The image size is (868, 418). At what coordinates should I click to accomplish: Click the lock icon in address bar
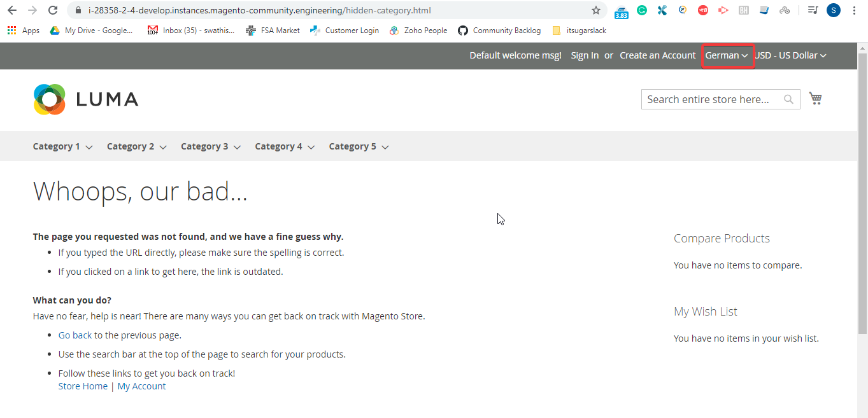click(78, 10)
